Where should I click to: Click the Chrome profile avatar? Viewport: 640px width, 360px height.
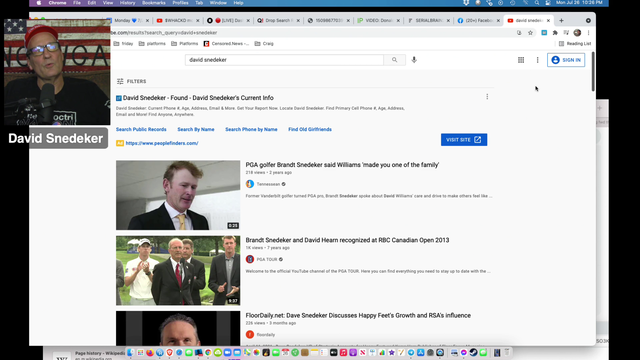(577, 33)
